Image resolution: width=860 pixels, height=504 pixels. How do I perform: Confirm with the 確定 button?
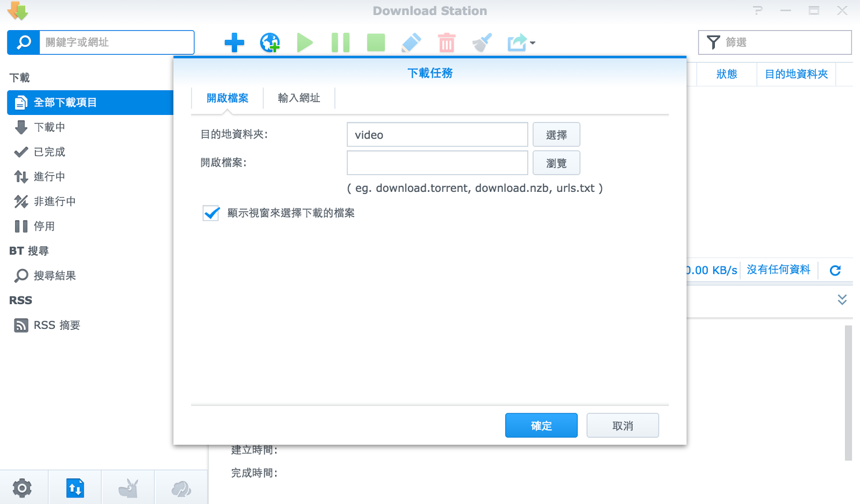[541, 426]
